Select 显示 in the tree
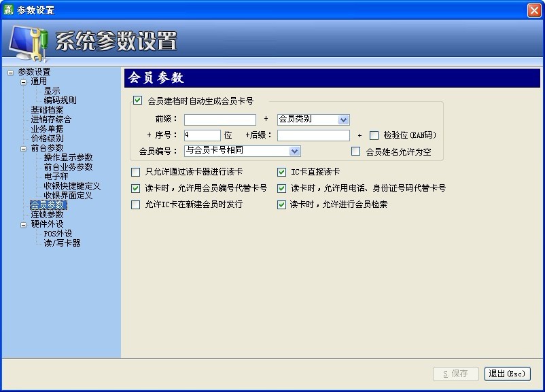Screen dimensions: 545x392 tap(52, 91)
